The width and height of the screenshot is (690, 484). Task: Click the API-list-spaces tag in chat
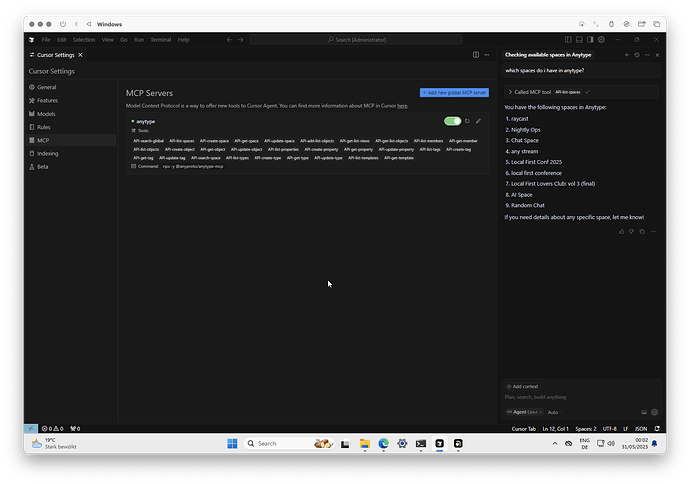pyautogui.click(x=568, y=92)
